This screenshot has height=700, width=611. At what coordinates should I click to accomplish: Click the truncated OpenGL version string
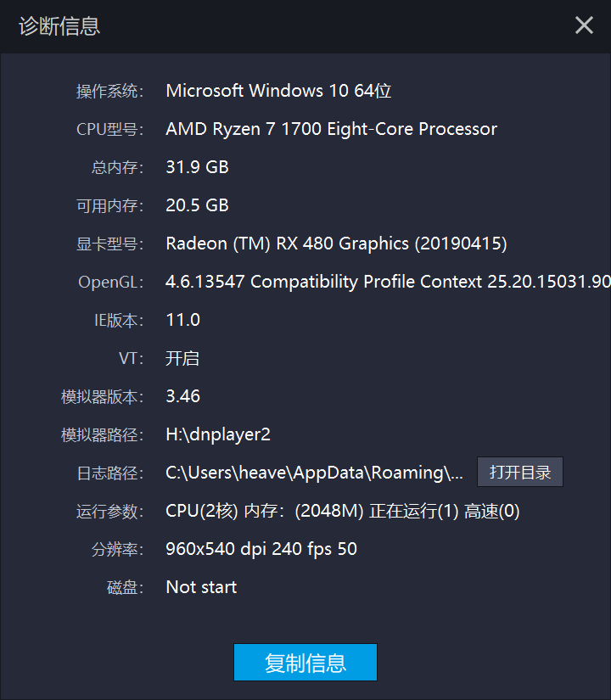pyautogui.click(x=382, y=282)
